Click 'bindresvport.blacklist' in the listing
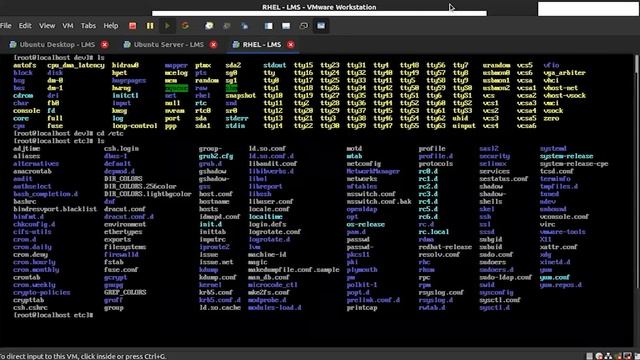Image resolution: width=640 pixels, height=360 pixels. (55, 209)
